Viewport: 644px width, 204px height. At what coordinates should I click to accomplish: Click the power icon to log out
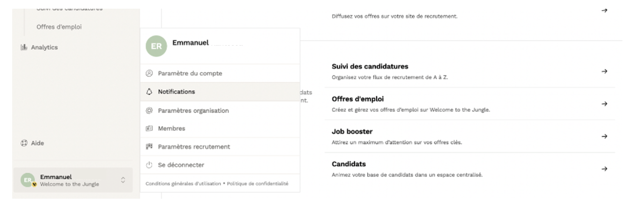(149, 165)
